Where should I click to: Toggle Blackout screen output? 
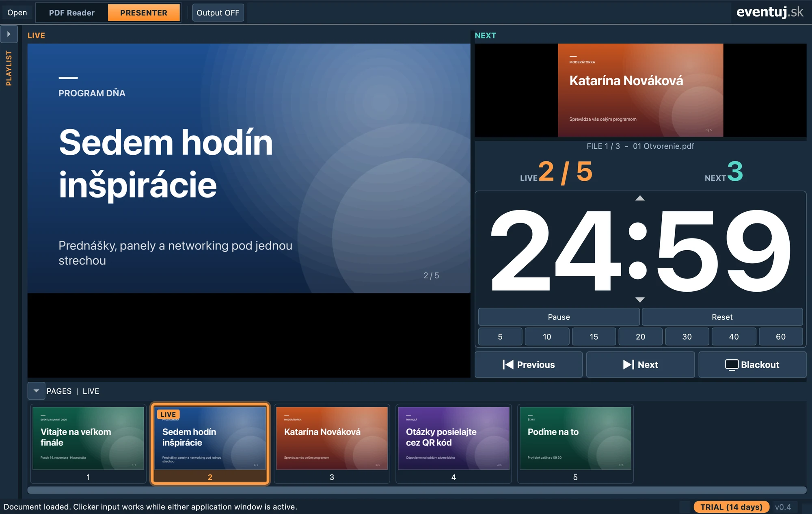coord(752,365)
